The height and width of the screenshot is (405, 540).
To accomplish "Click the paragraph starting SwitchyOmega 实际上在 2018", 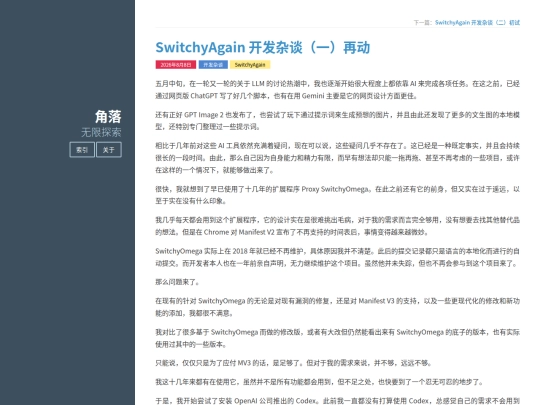I will pos(338,257).
